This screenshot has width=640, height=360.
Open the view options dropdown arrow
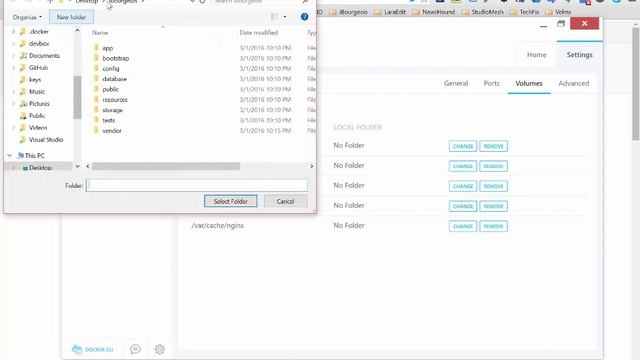click(x=285, y=17)
